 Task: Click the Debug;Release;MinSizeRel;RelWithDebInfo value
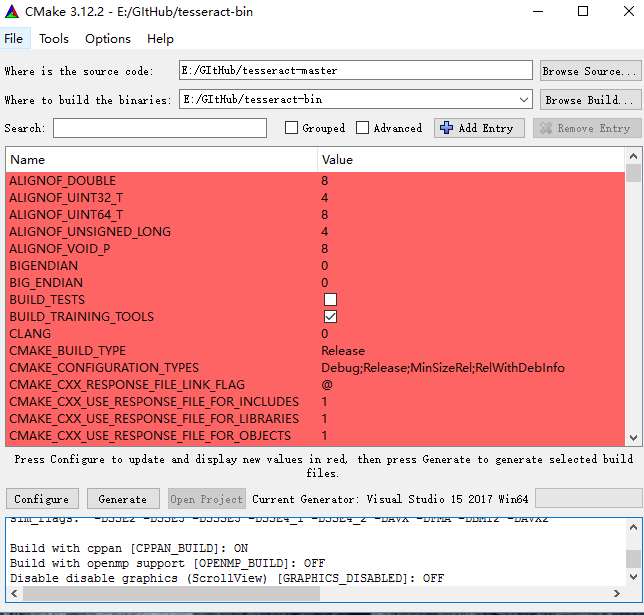443,368
